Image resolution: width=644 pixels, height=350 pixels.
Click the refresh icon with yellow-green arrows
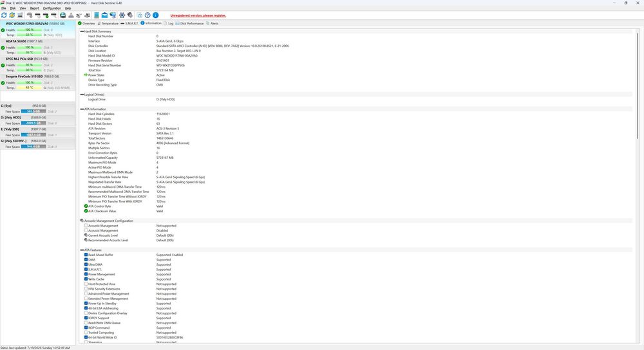pyautogui.click(x=12, y=15)
